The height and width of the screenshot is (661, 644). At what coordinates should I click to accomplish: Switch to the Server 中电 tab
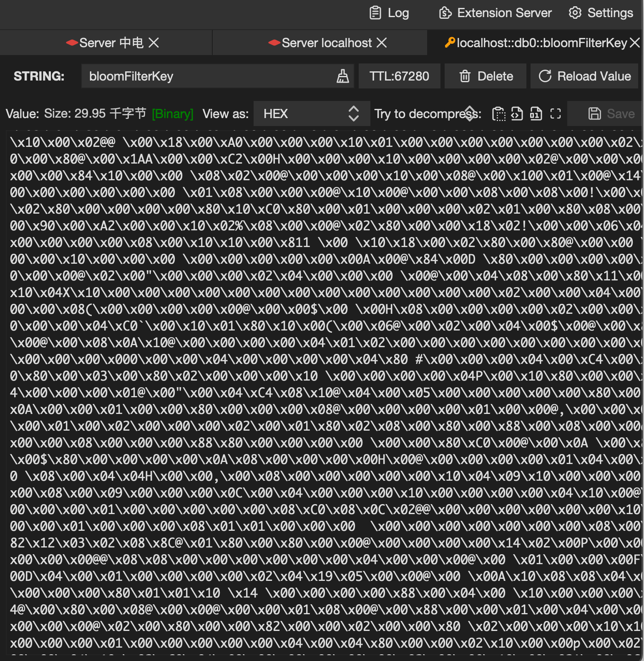[x=106, y=43]
